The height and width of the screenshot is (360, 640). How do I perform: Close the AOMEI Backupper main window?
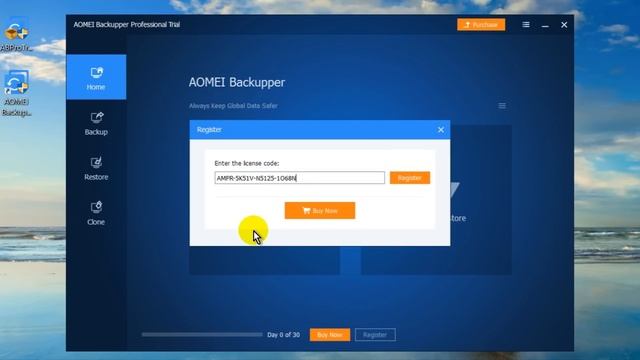(564, 25)
